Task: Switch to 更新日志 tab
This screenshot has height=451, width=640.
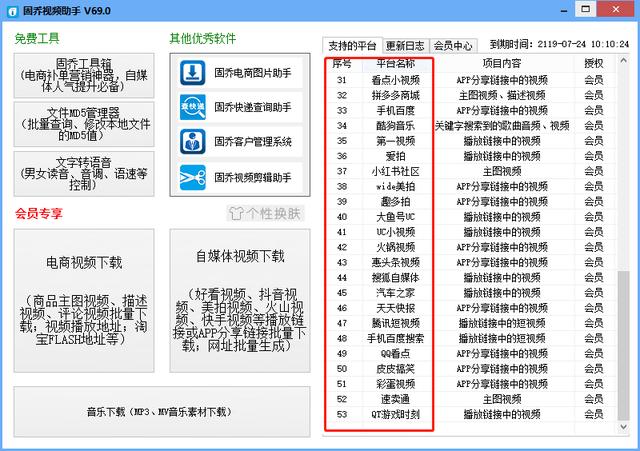Action: click(x=405, y=46)
